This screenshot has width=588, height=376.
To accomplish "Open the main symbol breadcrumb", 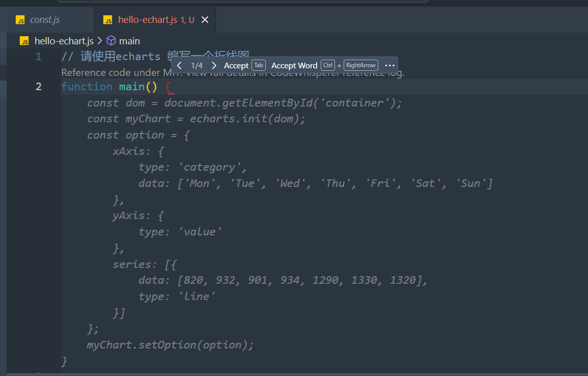I will 129,41.
